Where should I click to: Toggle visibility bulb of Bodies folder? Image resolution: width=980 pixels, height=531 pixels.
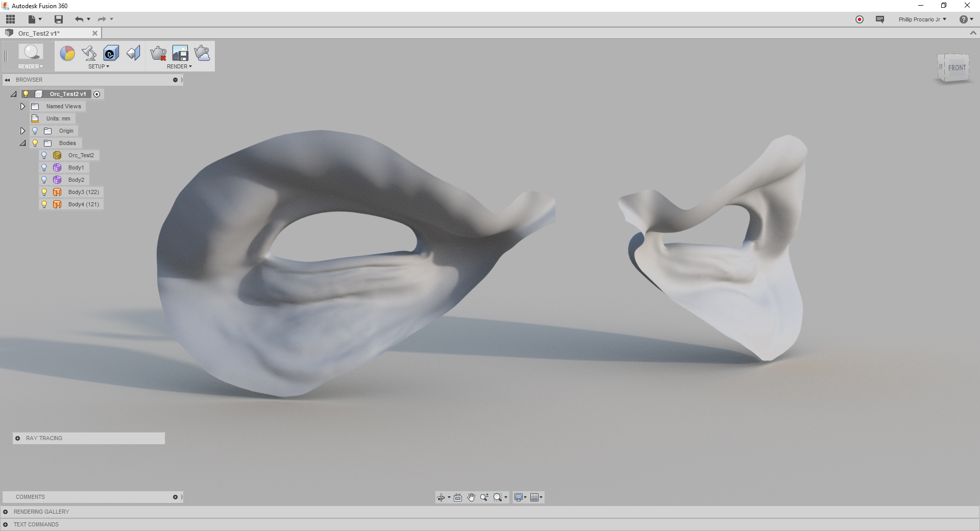[x=35, y=143]
